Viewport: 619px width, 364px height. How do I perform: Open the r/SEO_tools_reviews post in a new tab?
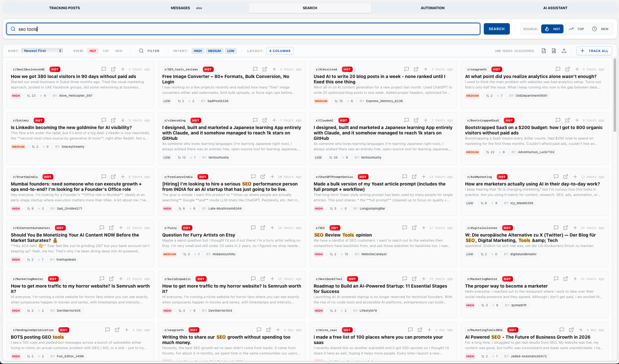coord(265,69)
